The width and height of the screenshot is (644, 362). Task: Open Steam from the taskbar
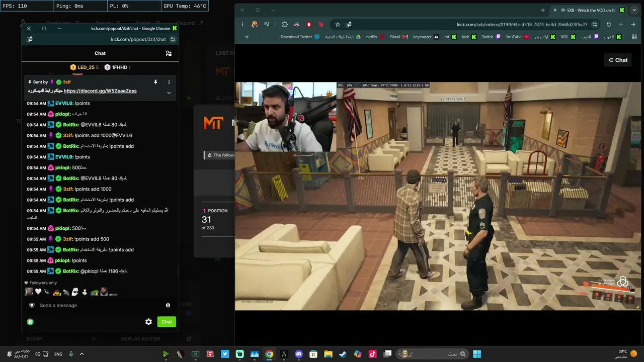343,354
